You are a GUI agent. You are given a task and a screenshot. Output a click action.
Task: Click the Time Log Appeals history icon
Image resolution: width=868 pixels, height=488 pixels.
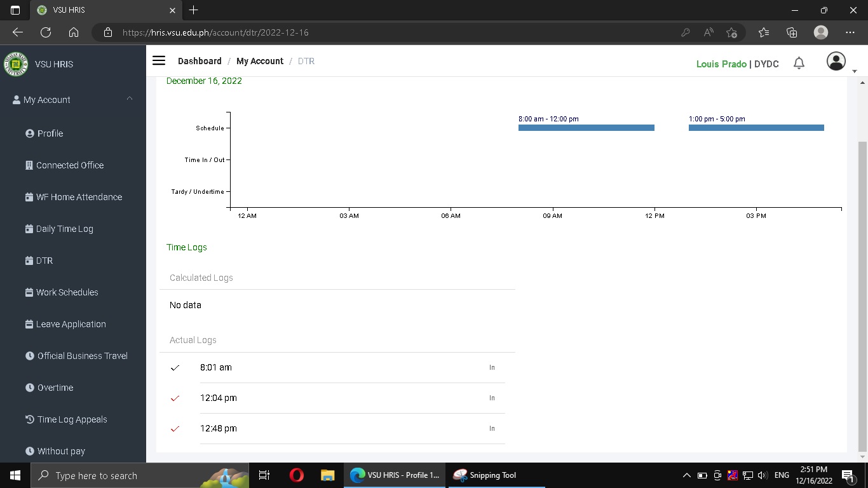30,419
